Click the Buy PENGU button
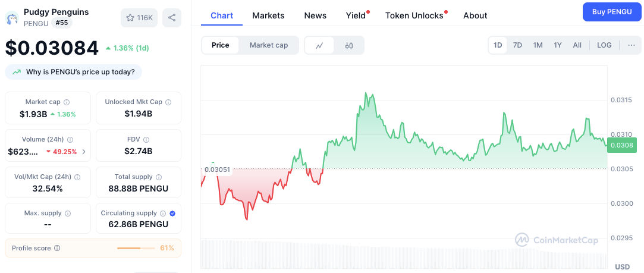 pyautogui.click(x=611, y=11)
